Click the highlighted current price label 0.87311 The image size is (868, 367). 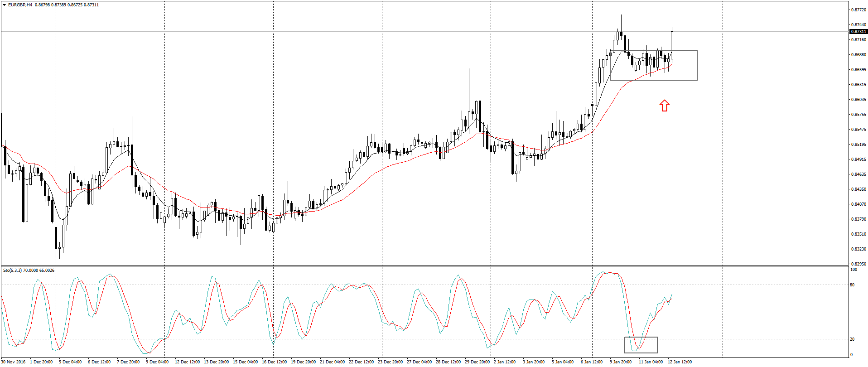(858, 32)
